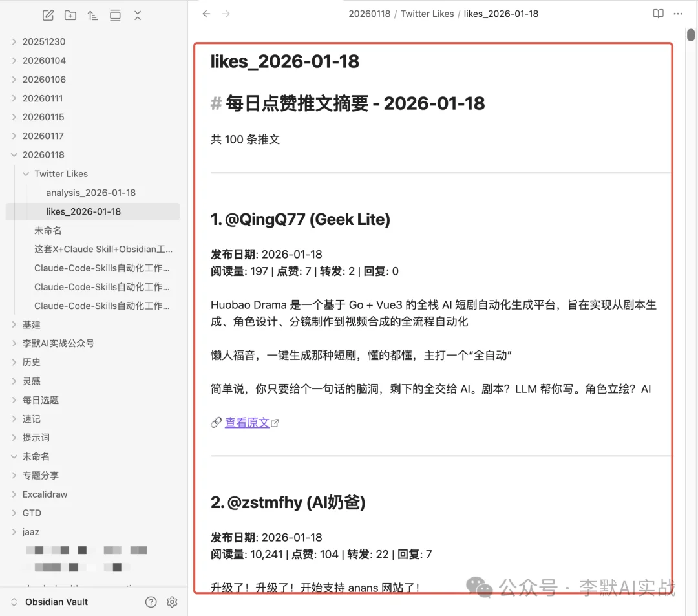Expand the Excalidraw folder
Image resolution: width=698 pixels, height=616 pixels.
(44, 494)
